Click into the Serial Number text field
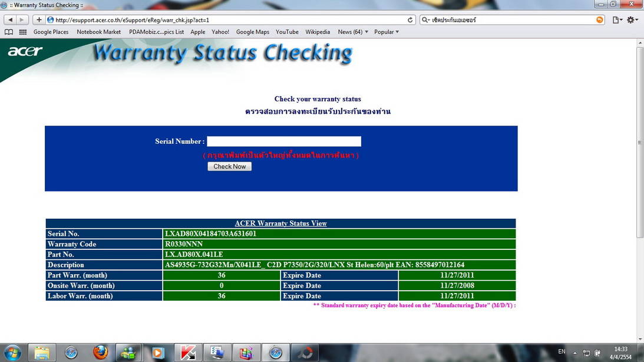644x362 pixels. [283, 141]
